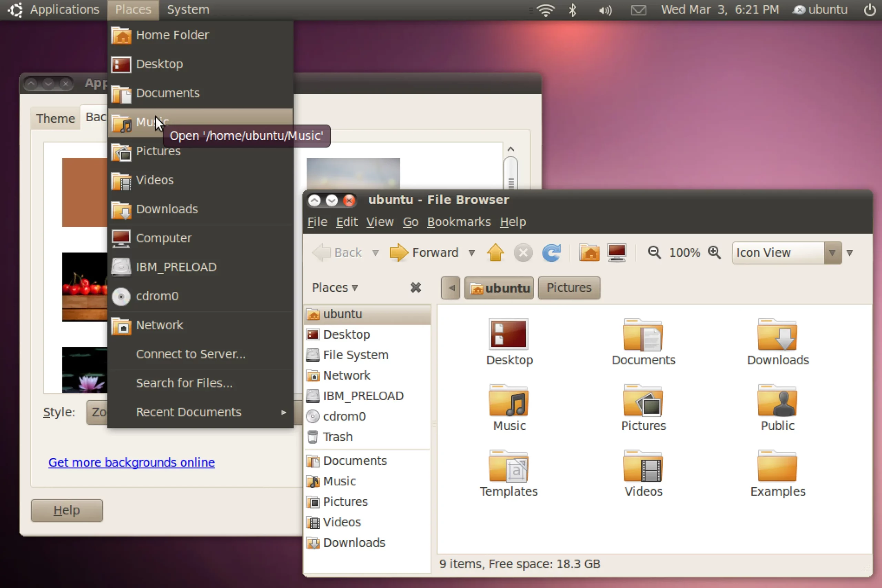Select Downloads in the Places menu
882x588 pixels.
point(166,209)
